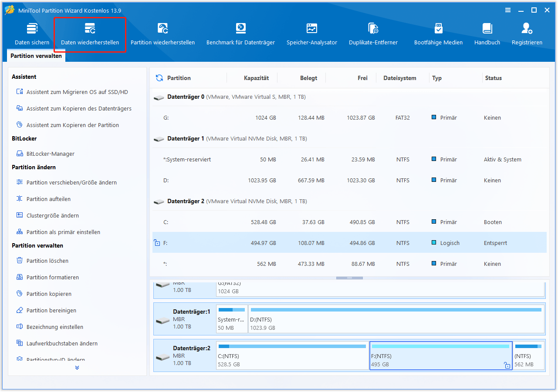Choose Partition verschieben/Größe ändern
The height and width of the screenshot is (392, 558).
(67, 183)
